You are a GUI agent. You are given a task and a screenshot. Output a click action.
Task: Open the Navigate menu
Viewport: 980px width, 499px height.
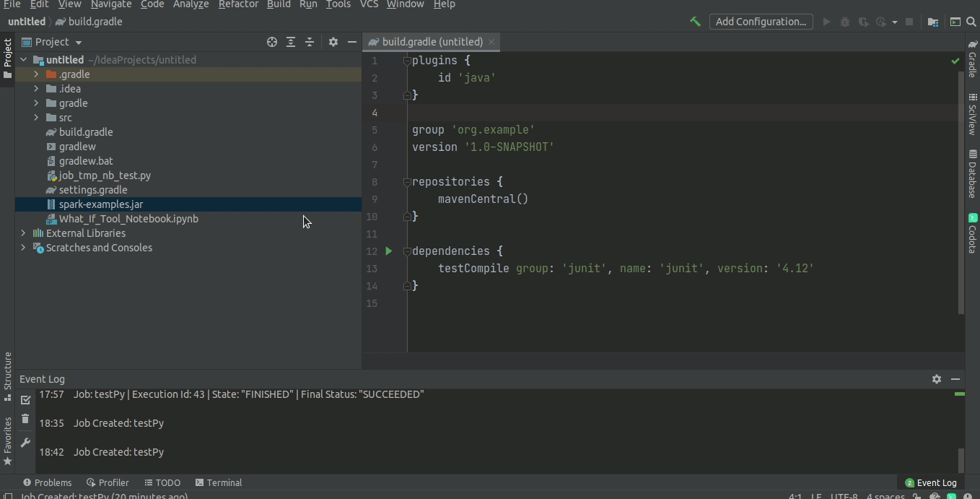pos(111,4)
